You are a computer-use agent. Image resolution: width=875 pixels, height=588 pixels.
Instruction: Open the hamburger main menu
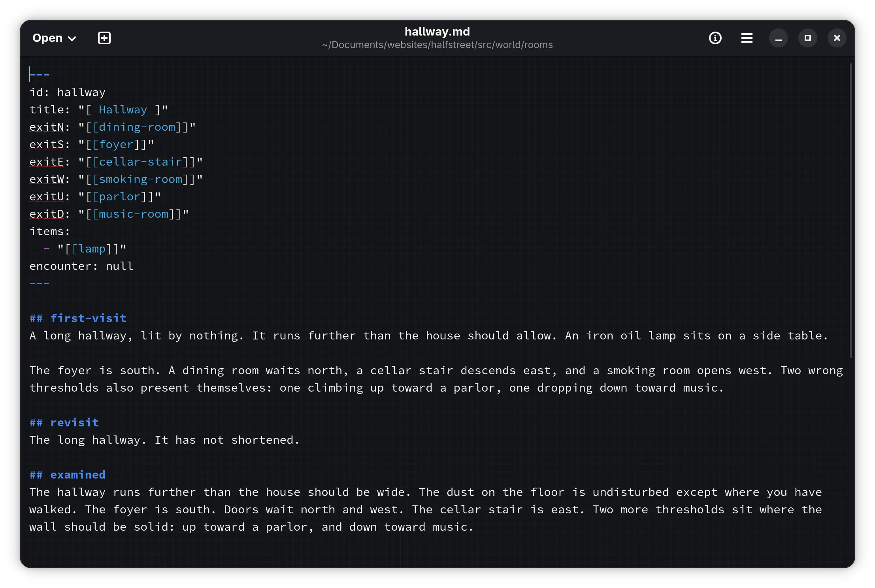[747, 38]
